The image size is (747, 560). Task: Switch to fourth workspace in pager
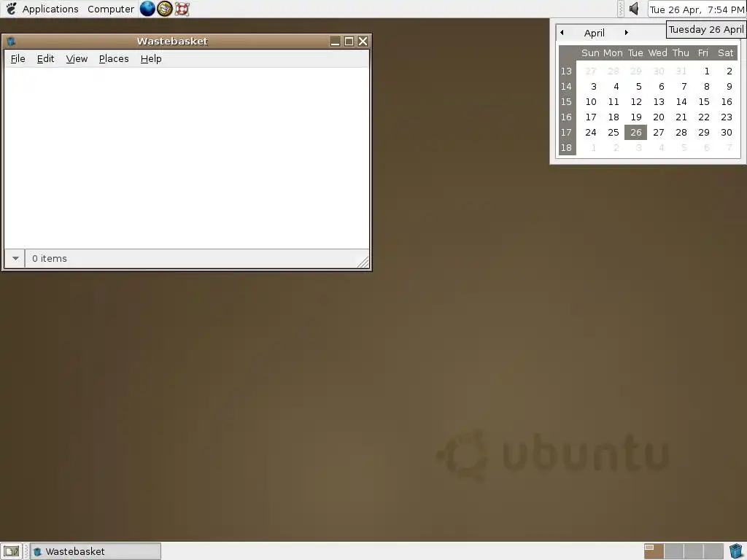click(713, 551)
